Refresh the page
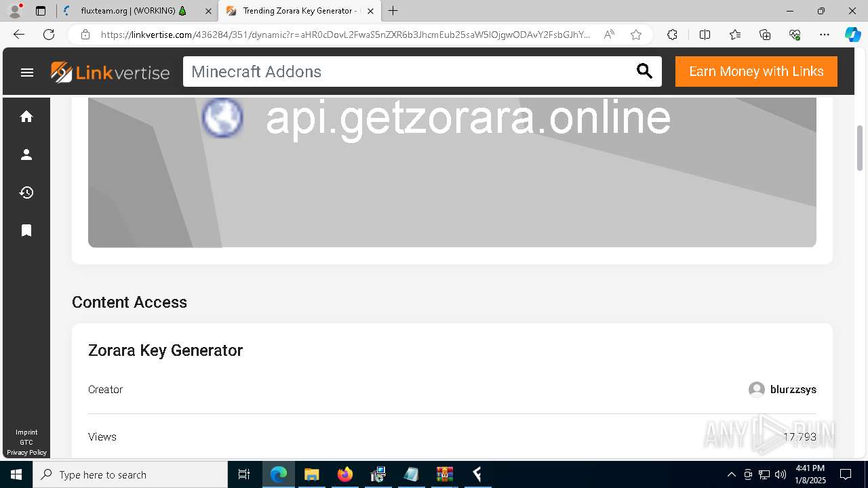Viewport: 868px width, 488px height. pos(49,35)
